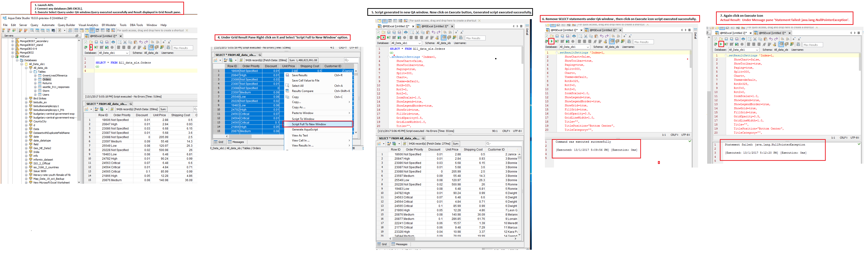868x260 pixels.
Task: Open the DBA Tools menu
Action: coord(136,25)
